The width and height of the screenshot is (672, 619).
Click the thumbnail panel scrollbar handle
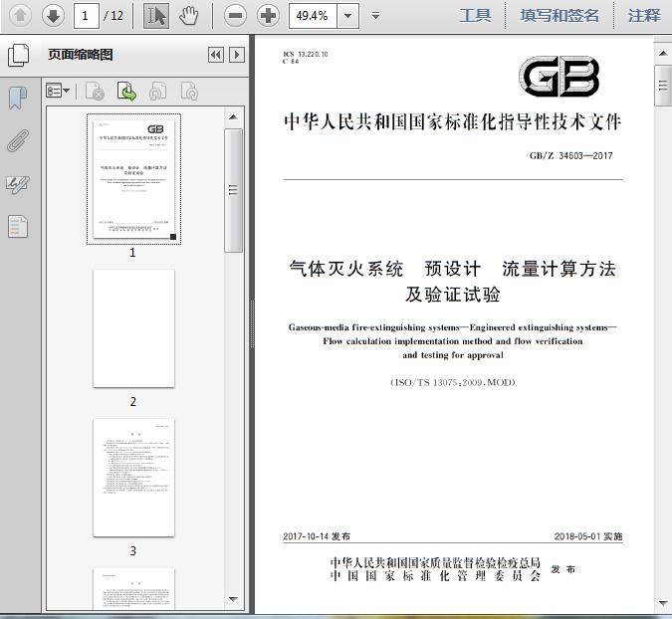click(233, 190)
